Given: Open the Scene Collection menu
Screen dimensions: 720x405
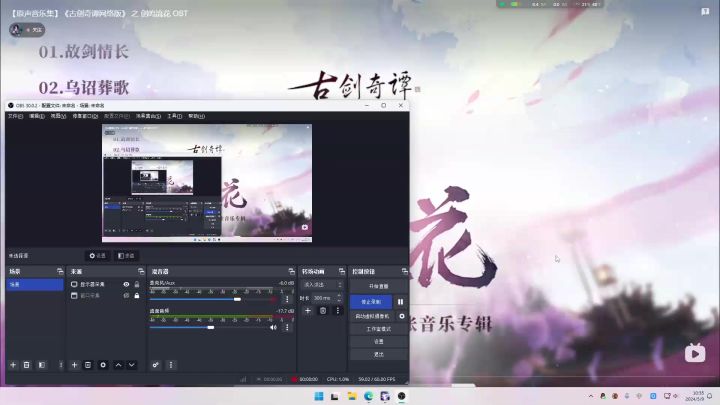Looking at the screenshot, I should pyautogui.click(x=148, y=116).
